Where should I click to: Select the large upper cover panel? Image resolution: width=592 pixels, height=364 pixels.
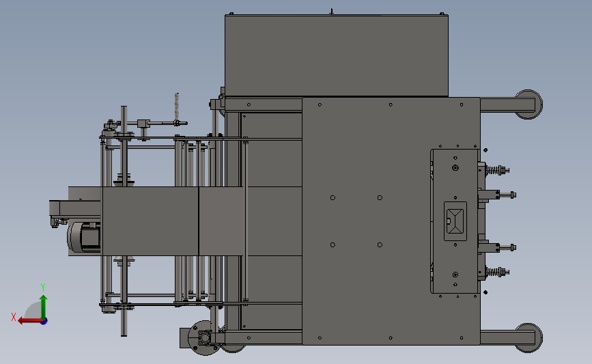click(x=337, y=56)
